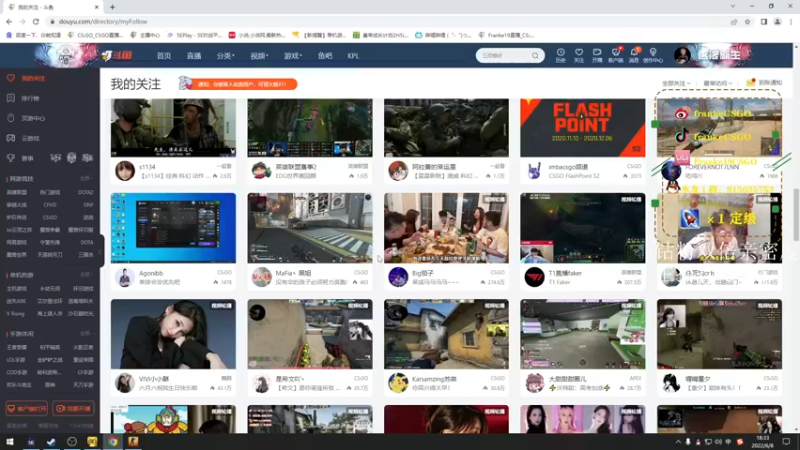
Task: Open 我的关注 heart icon in sidebar
Action: tap(11, 78)
